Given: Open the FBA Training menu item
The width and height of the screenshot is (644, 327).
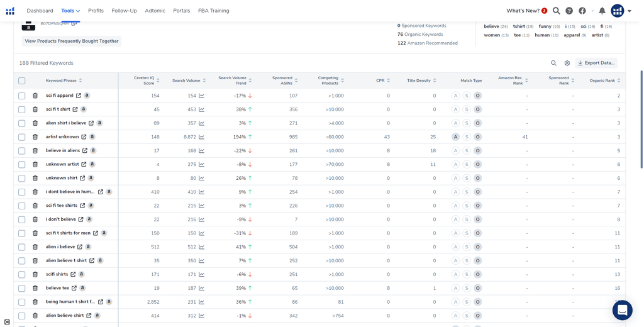Looking at the screenshot, I should [213, 11].
